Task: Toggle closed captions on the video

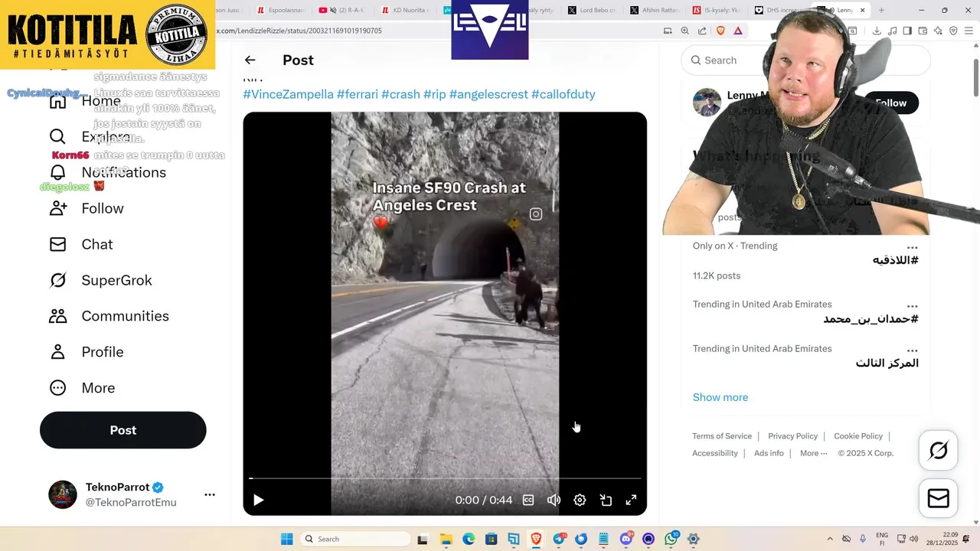Action: point(528,500)
